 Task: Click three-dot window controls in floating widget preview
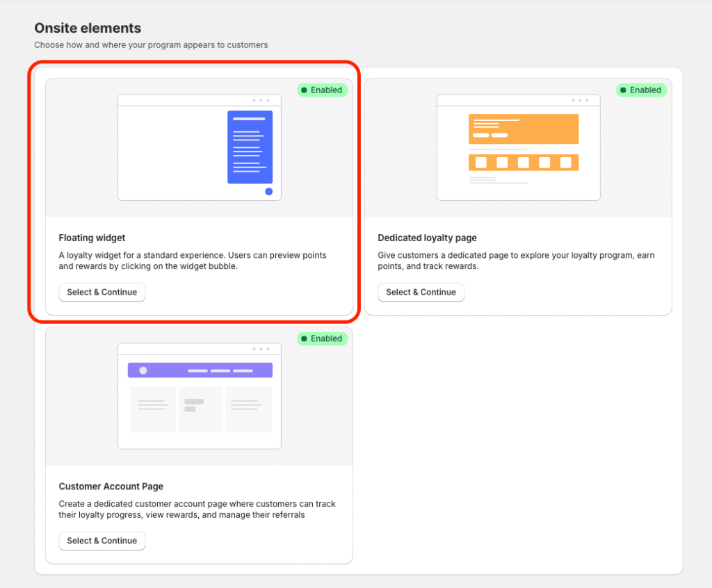[261, 100]
